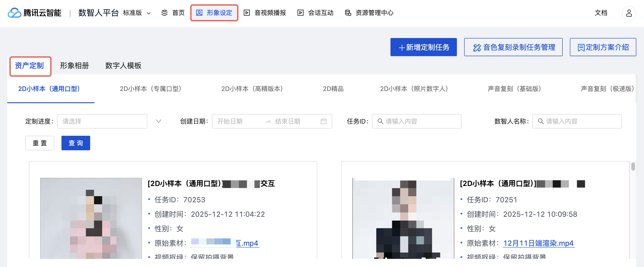Click the 重置 reset button
The image size is (644, 267).
click(40, 143)
